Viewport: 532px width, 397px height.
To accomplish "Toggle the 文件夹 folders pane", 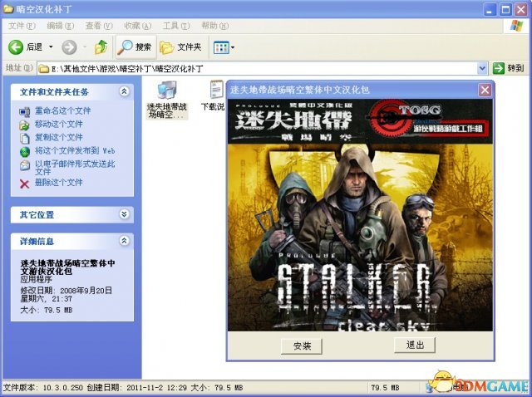I will point(180,47).
